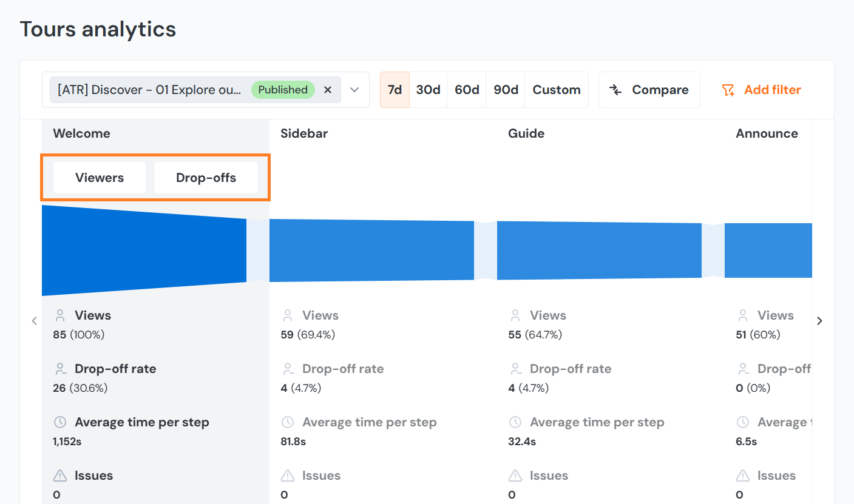Expand the tour selection dropdown
Screen dimensions: 854x504
355,90
